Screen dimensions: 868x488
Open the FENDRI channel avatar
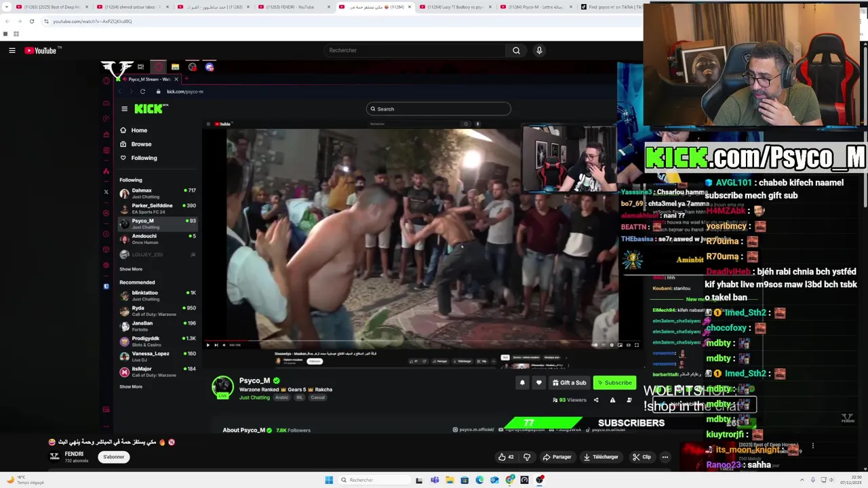54,456
